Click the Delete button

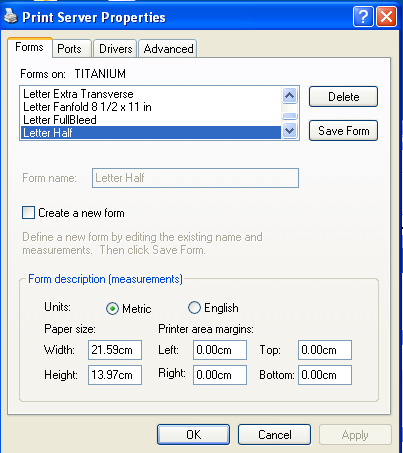point(343,97)
